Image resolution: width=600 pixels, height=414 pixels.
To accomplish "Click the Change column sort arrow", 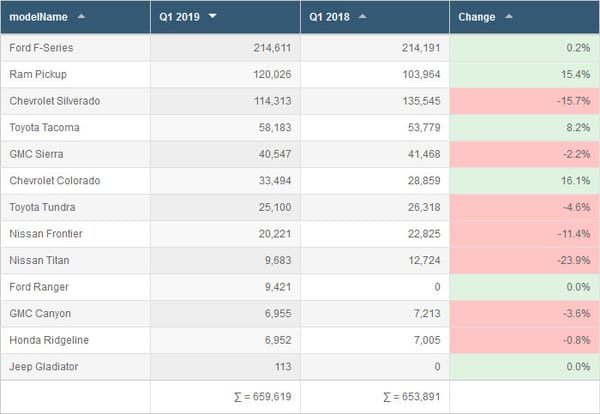I will tap(509, 16).
